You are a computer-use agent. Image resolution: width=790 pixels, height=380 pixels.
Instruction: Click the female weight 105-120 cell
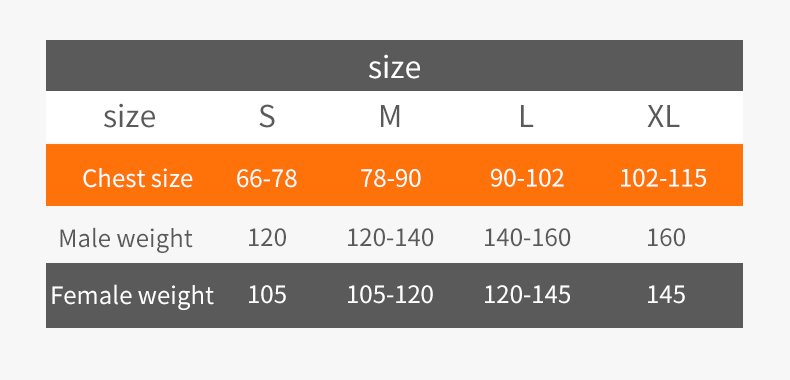[390, 294]
